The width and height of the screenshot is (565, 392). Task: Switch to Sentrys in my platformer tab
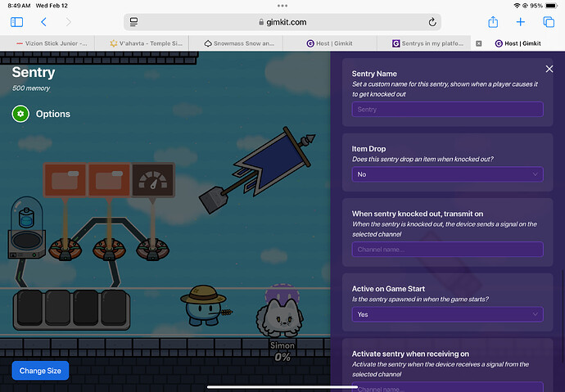[x=429, y=43]
